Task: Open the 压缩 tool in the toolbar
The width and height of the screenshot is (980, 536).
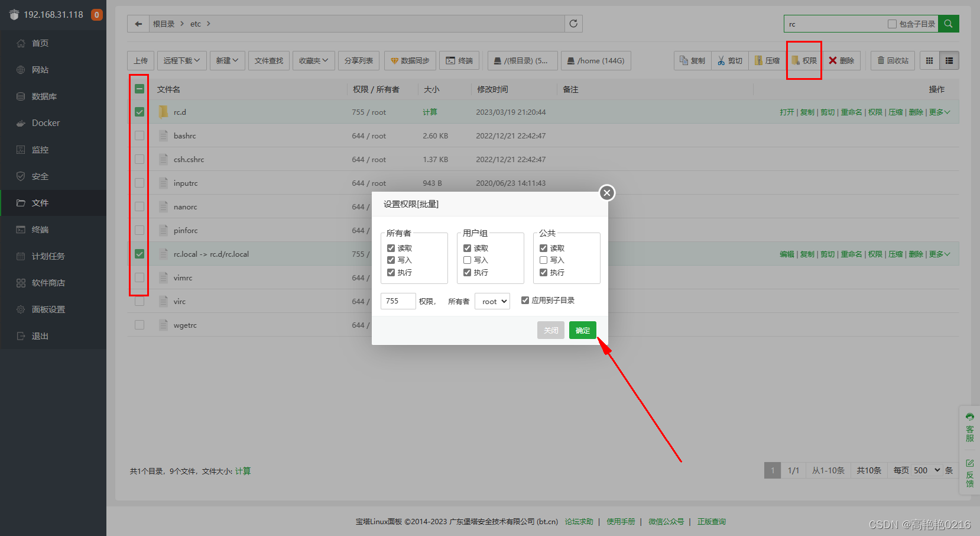Action: point(767,60)
